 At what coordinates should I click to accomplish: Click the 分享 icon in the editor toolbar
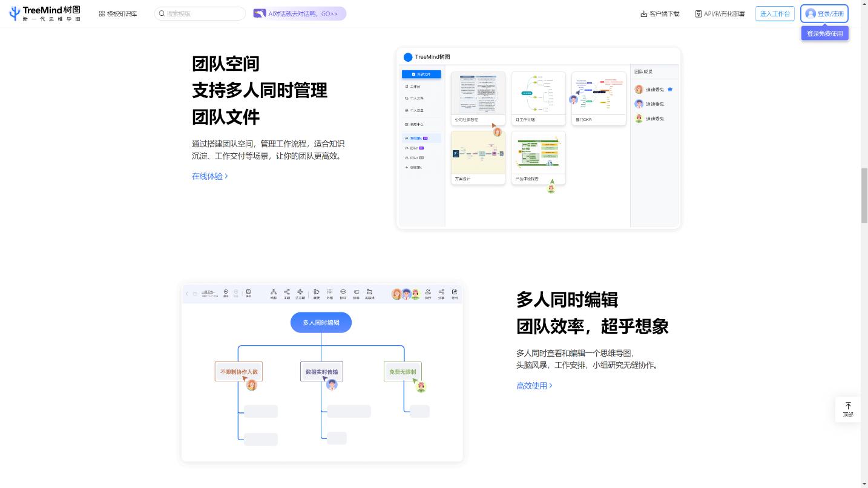441,294
